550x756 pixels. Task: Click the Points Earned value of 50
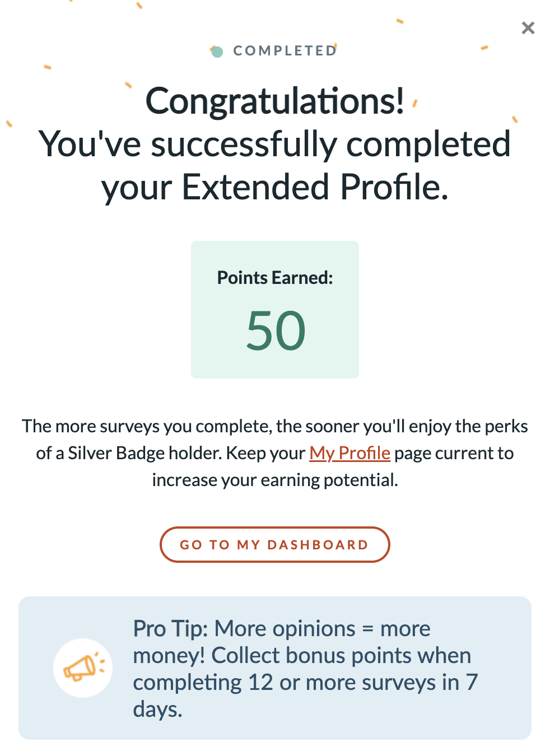click(x=275, y=330)
